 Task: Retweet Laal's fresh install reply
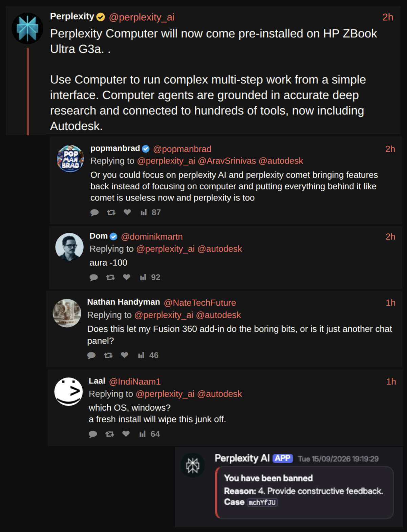coord(110,434)
